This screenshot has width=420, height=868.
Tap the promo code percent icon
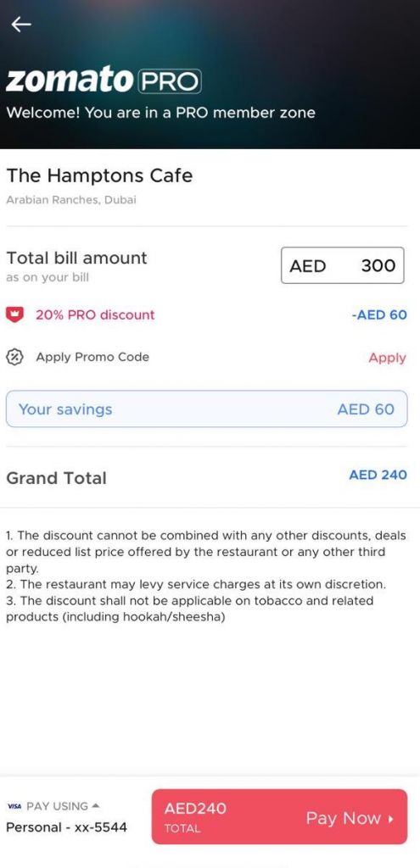[14, 357]
